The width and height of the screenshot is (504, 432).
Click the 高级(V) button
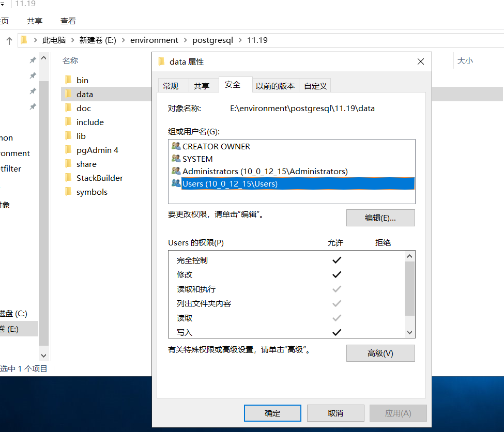point(380,353)
